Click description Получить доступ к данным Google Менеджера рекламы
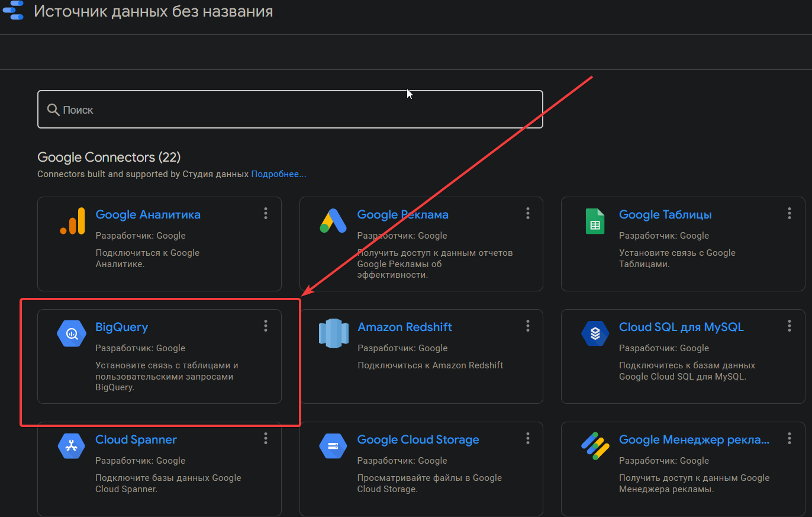812x517 pixels. pos(694,483)
